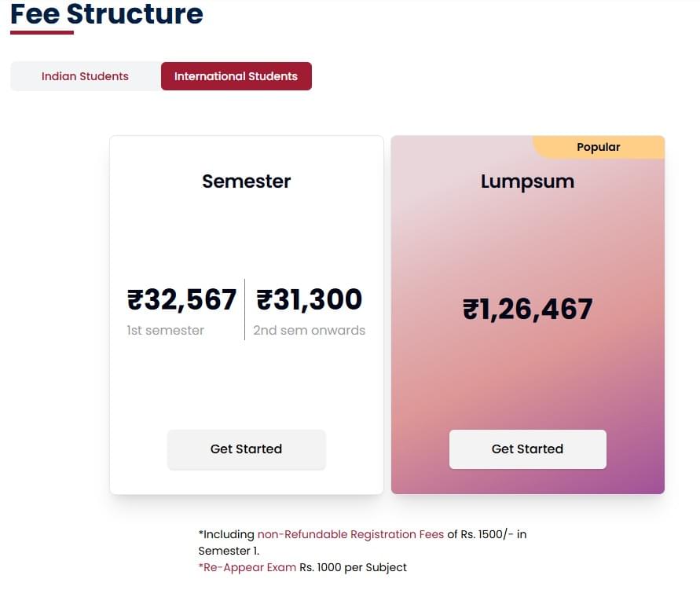
Task: Click the ₹32,567 first semester fee
Action: tap(181, 299)
